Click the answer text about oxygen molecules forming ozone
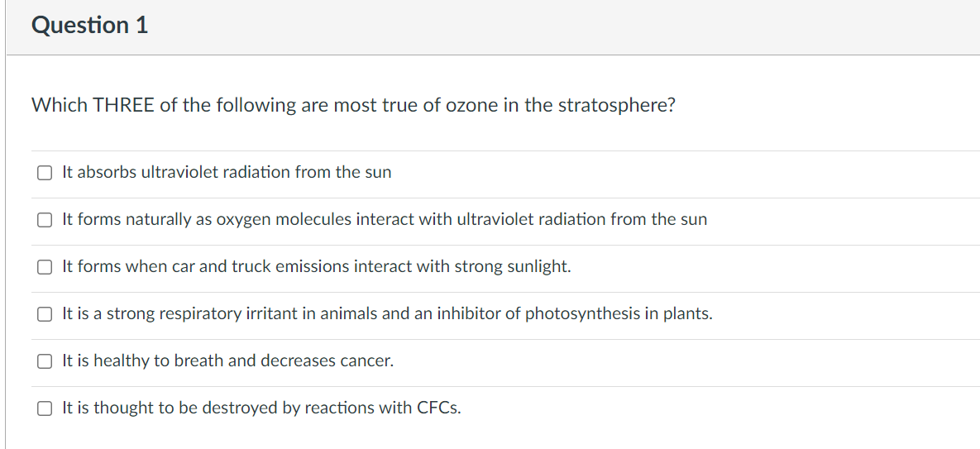 (x=385, y=220)
